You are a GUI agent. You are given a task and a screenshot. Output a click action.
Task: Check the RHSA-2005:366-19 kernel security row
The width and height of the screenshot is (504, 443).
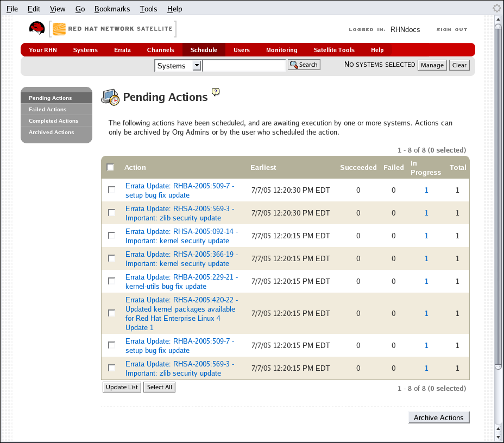111,258
